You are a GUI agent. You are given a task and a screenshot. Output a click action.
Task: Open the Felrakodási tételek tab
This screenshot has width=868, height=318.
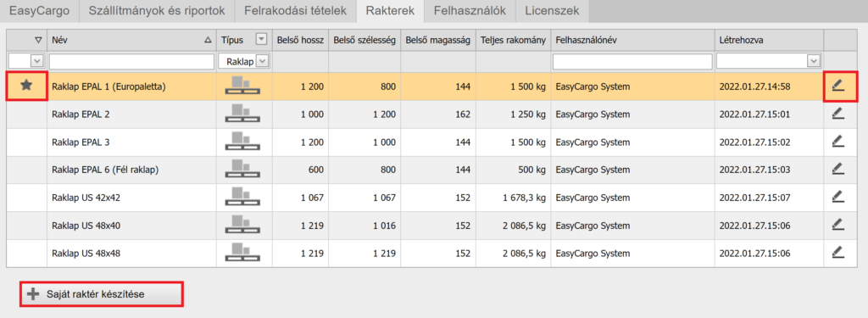(x=295, y=10)
